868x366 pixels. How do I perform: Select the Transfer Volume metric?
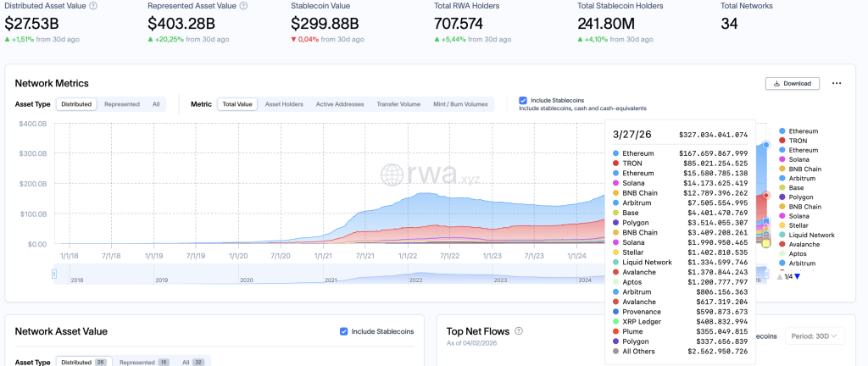click(x=398, y=104)
